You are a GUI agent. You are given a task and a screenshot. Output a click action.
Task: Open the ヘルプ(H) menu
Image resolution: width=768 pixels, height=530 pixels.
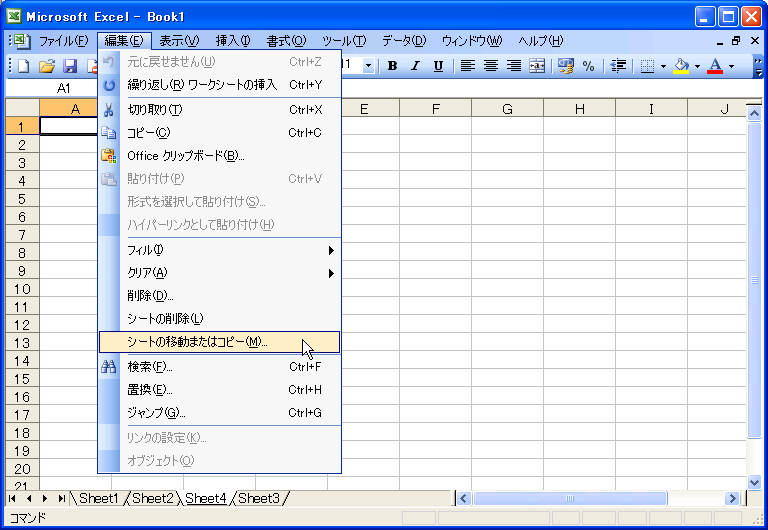pos(541,41)
